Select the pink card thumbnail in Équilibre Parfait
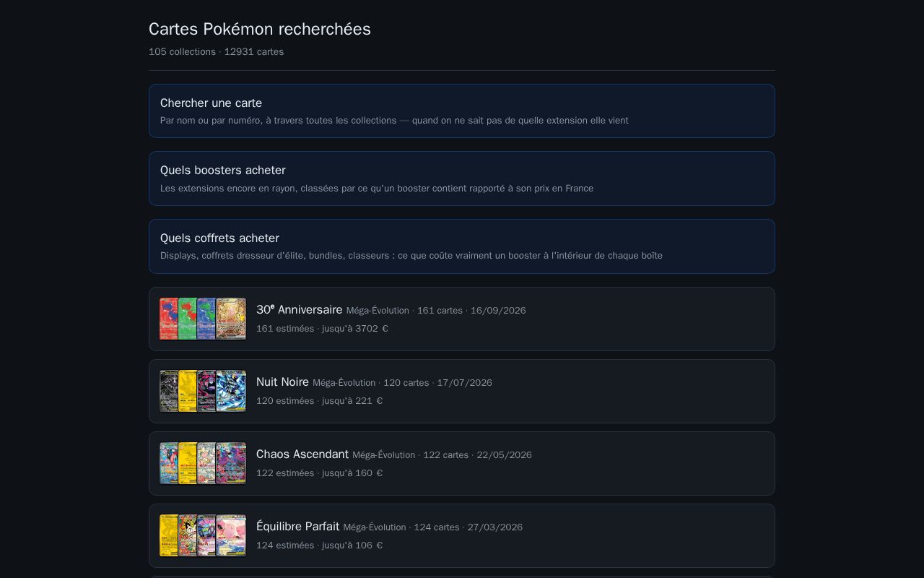 pos(231,535)
